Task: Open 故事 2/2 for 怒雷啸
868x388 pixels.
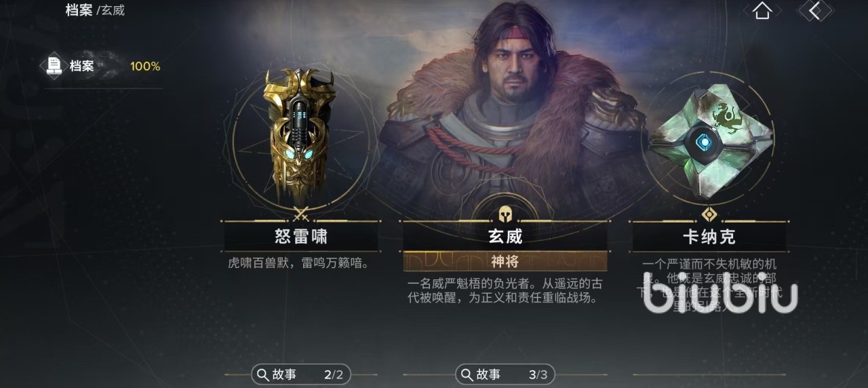Action: point(301,374)
